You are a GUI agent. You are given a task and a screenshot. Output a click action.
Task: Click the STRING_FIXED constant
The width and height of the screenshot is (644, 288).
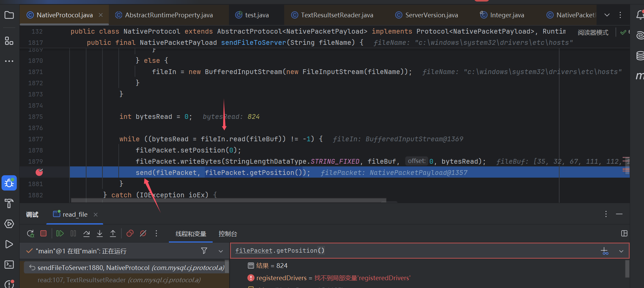pyautogui.click(x=335, y=161)
